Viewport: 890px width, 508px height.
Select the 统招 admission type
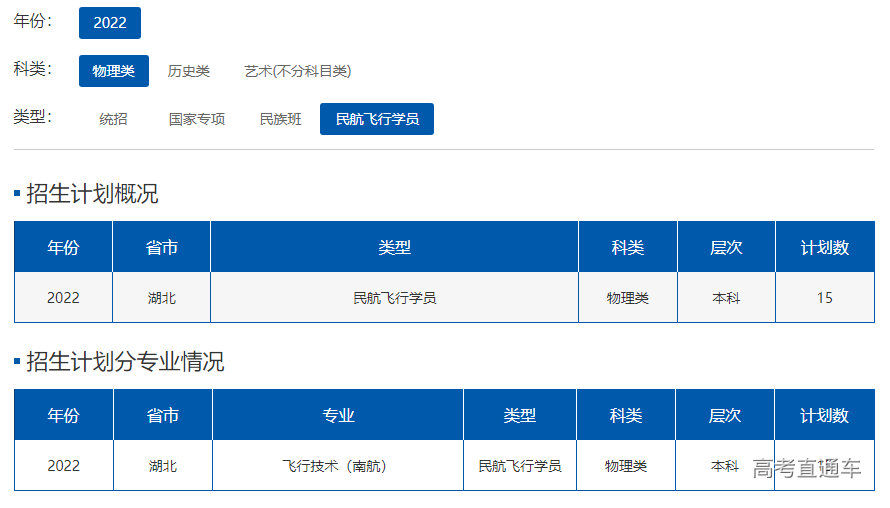(x=113, y=119)
